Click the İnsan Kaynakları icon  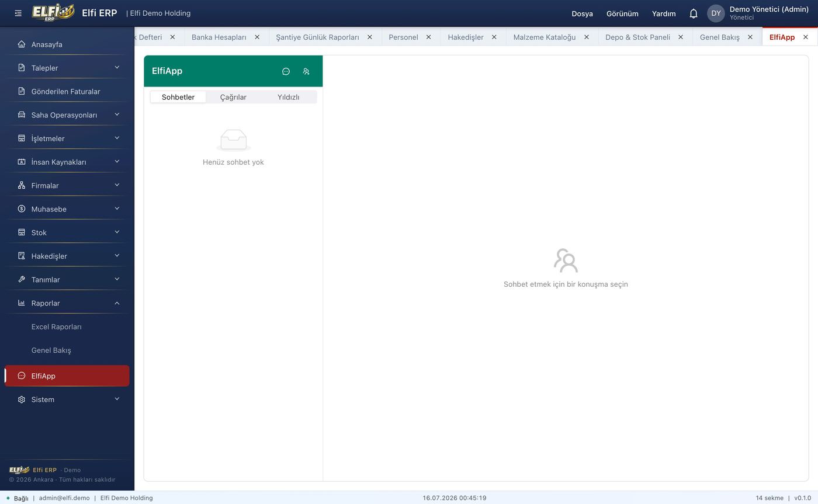(22, 162)
